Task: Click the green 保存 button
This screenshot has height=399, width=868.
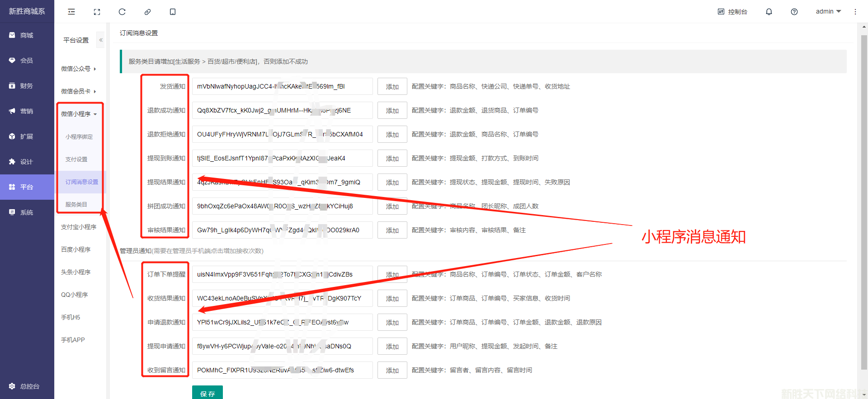Action: tap(207, 393)
